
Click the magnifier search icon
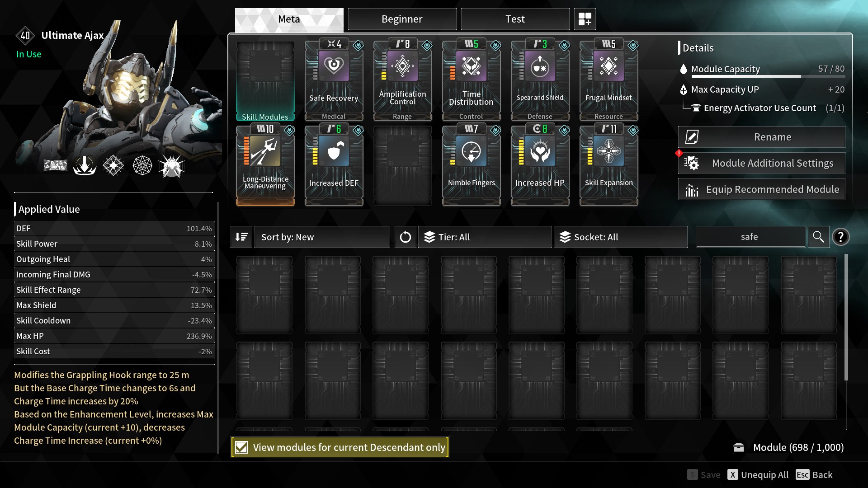pos(818,237)
